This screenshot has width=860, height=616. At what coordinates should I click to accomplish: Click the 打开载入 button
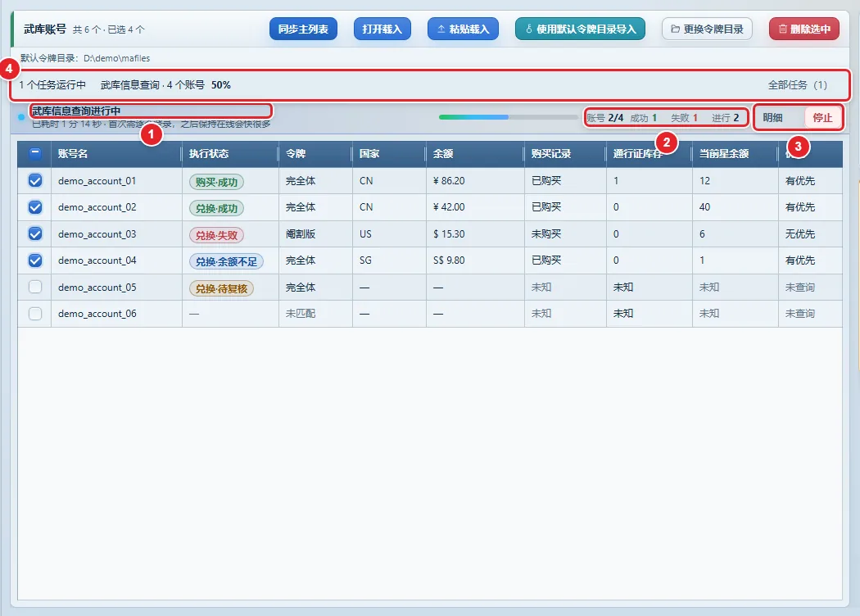pyautogui.click(x=382, y=29)
